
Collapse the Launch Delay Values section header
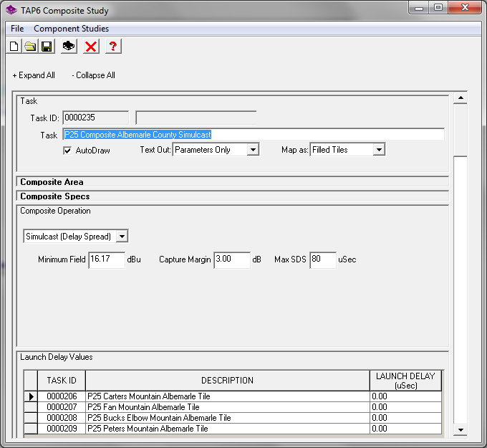click(x=56, y=357)
